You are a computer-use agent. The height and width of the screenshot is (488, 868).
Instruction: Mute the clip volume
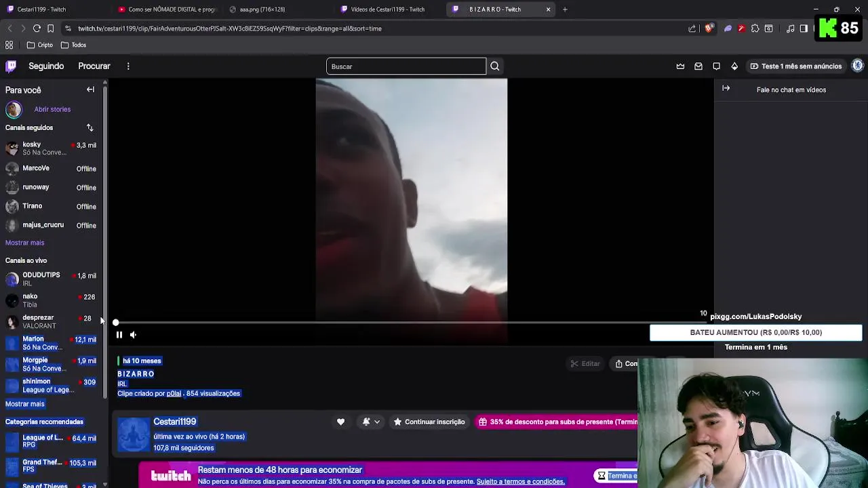[x=133, y=334]
